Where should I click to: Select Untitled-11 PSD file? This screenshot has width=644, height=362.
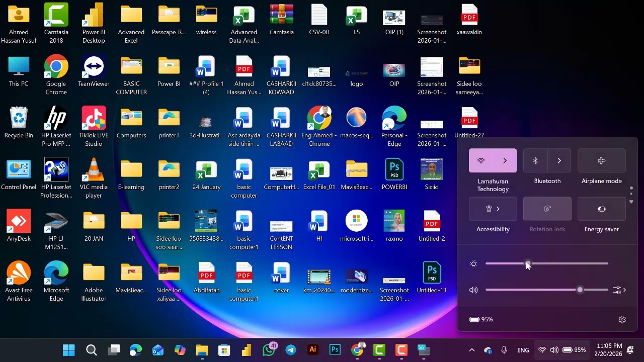click(432, 278)
